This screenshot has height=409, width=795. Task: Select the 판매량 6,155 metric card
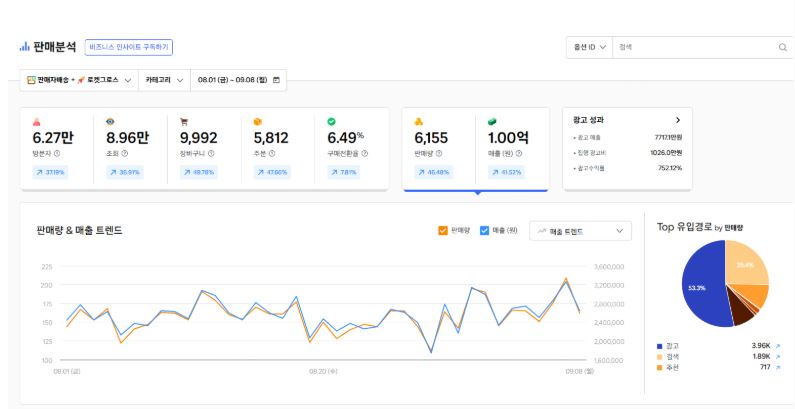[439, 150]
